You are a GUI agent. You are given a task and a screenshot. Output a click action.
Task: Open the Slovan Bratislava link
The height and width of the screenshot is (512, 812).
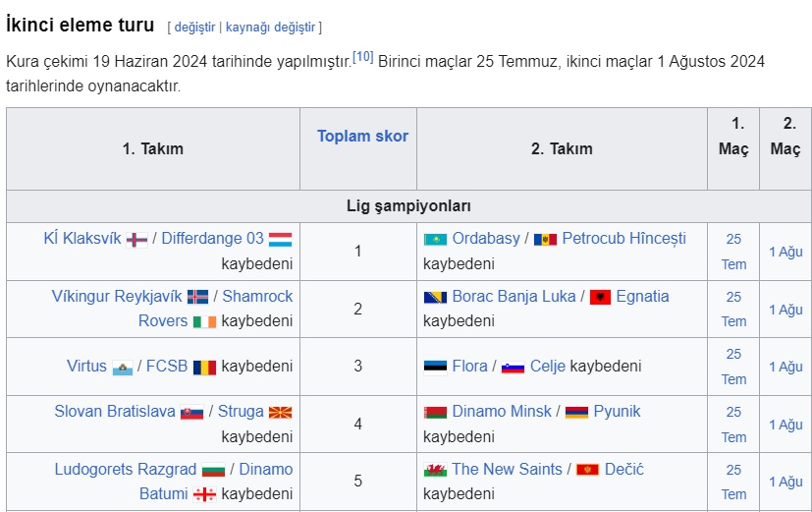(x=115, y=411)
